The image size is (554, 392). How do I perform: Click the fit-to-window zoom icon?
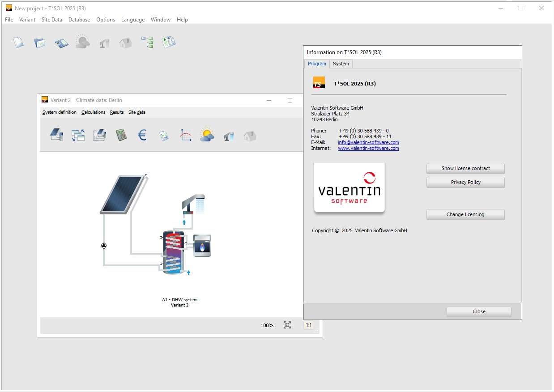pos(287,325)
